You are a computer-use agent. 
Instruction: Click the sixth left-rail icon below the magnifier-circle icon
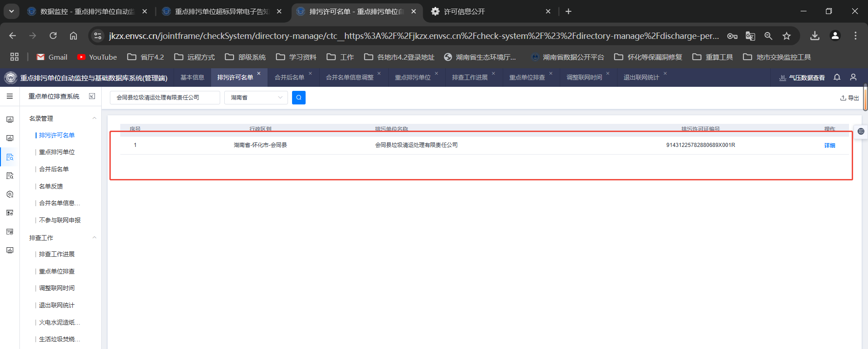point(10,213)
